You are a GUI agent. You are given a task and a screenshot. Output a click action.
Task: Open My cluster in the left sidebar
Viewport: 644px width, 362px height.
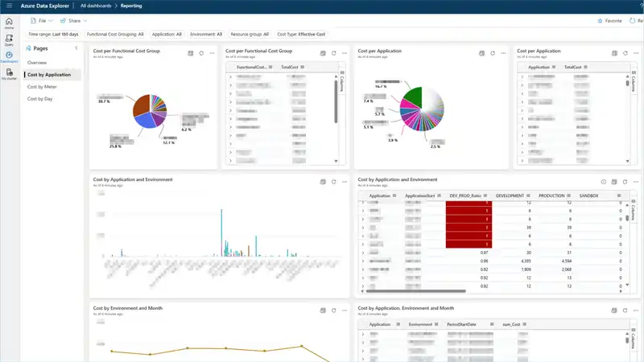[x=9, y=74]
